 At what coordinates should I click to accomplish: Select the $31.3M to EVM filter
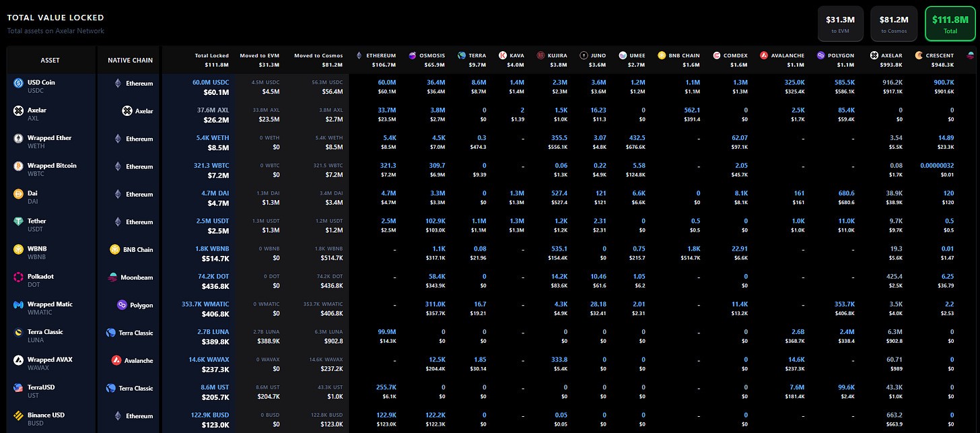pyautogui.click(x=840, y=24)
